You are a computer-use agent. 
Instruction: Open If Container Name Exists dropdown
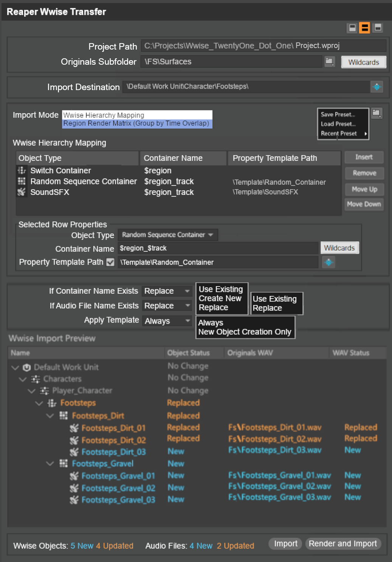[167, 291]
